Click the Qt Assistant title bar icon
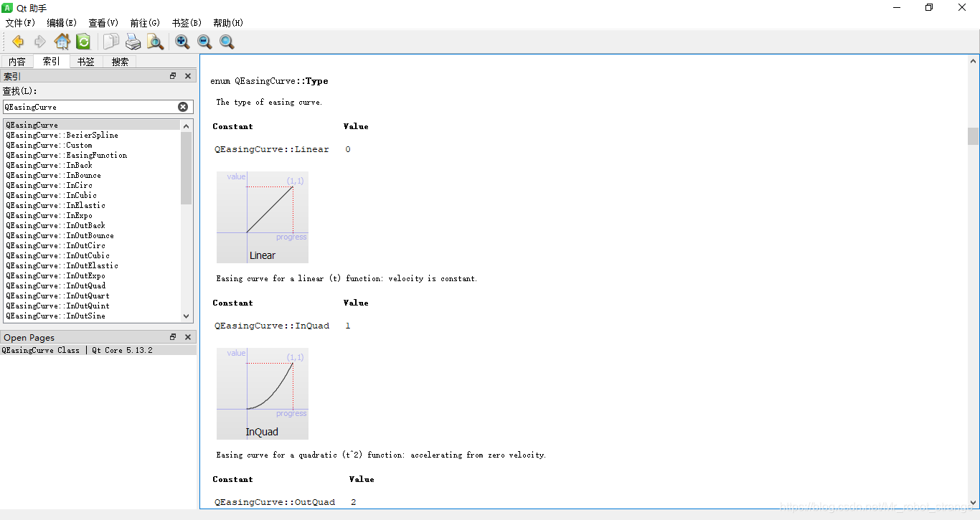The image size is (980, 520). [8, 7]
